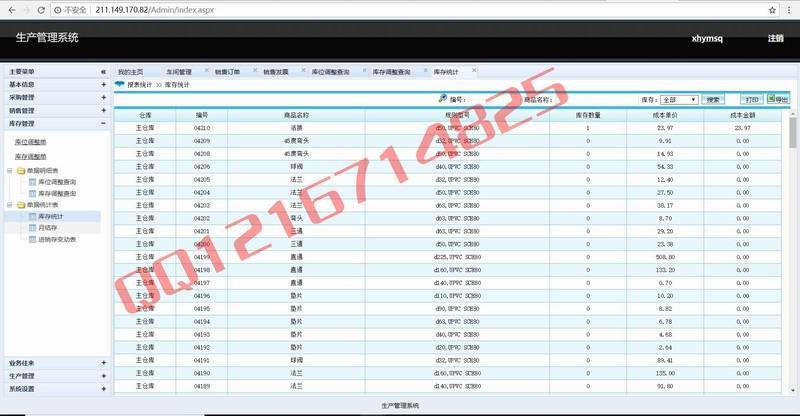800x416 pixels.
Task: Close the 车间管理 tab with its X
Action: 207,70
